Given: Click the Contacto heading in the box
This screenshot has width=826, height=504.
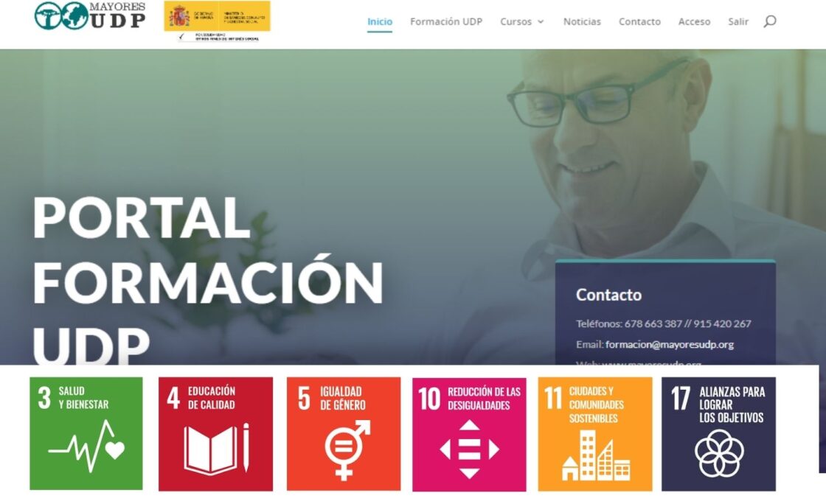Looking at the screenshot, I should pyautogui.click(x=608, y=295).
